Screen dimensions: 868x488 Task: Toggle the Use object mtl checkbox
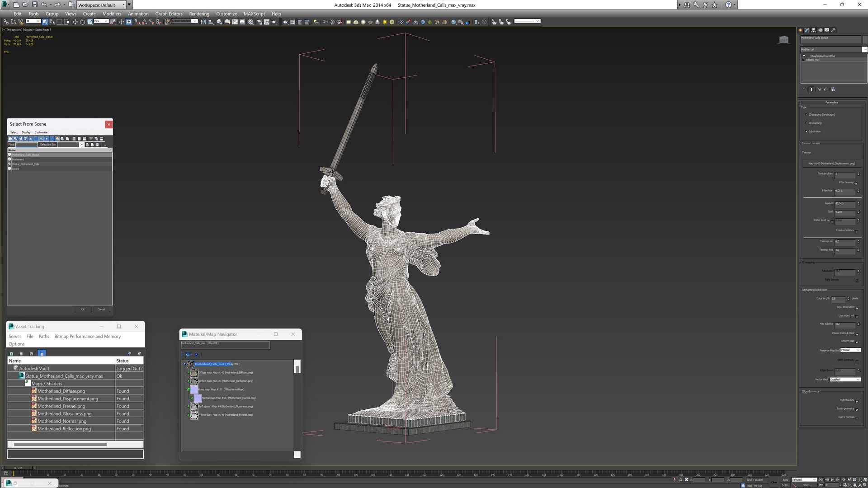click(x=857, y=316)
